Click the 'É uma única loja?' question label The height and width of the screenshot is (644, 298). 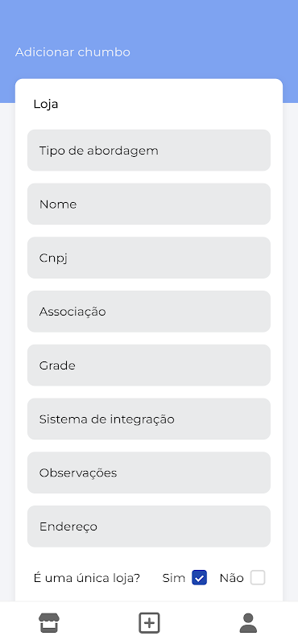(87, 578)
